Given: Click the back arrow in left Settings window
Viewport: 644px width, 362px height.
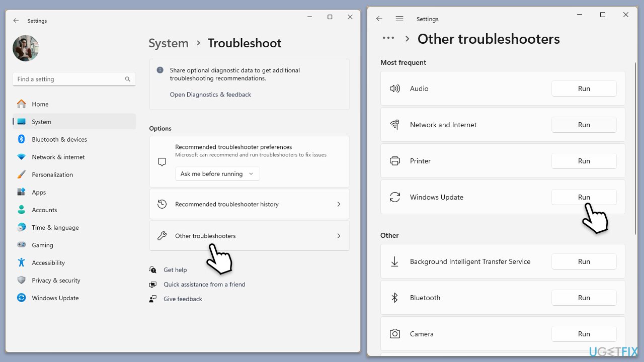Looking at the screenshot, I should [16, 21].
